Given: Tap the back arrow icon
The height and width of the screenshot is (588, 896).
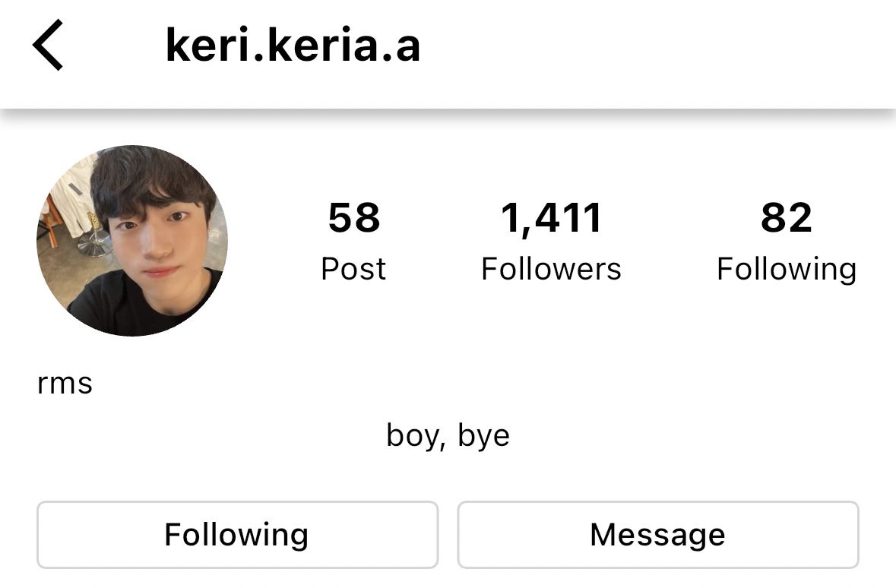Looking at the screenshot, I should [x=47, y=45].
